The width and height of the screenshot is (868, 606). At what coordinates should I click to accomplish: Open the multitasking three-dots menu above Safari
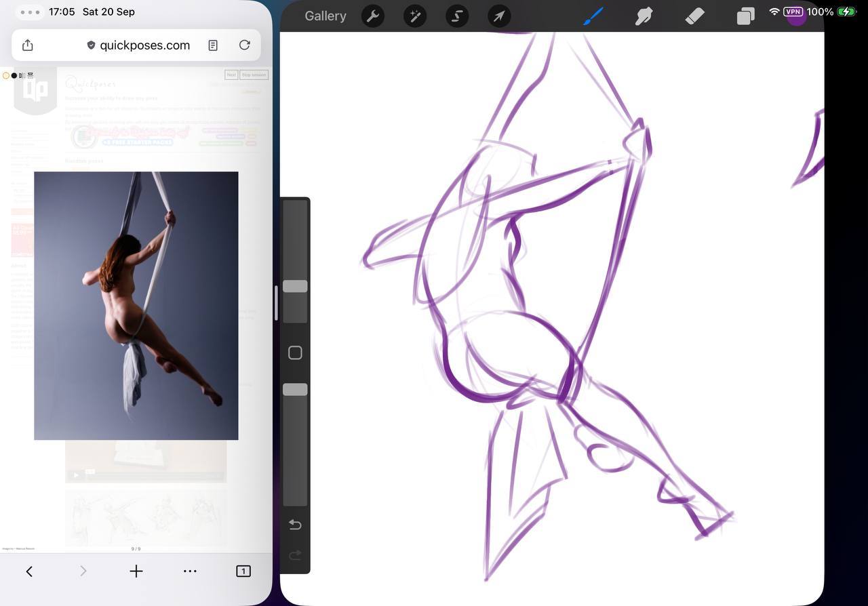click(30, 12)
